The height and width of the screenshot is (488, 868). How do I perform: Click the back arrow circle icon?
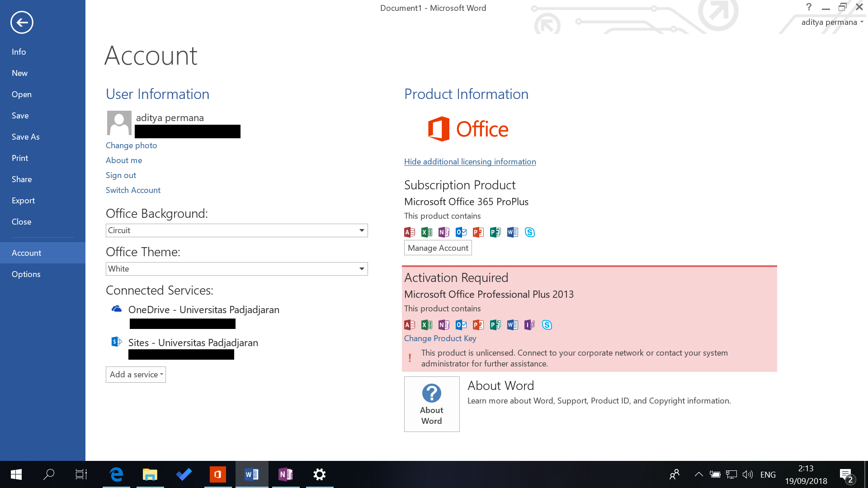point(22,22)
